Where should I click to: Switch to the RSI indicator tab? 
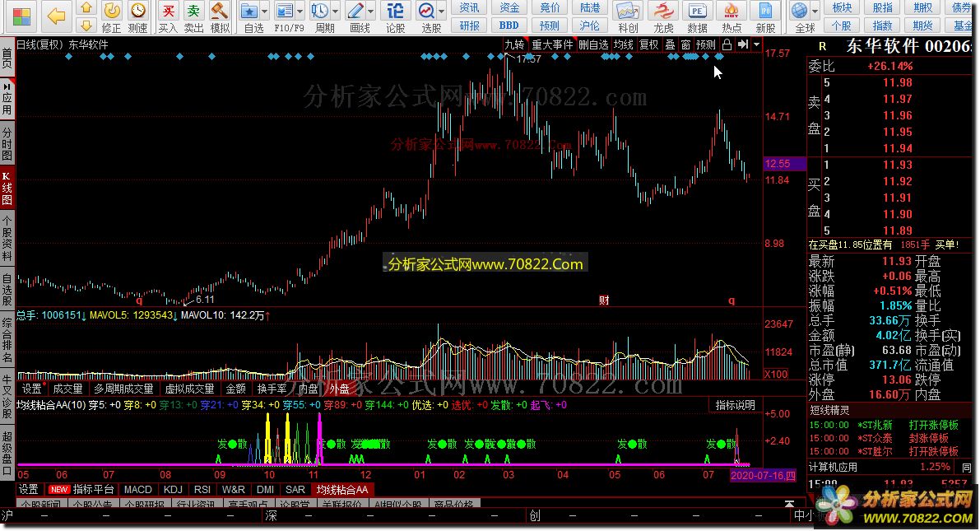click(202, 490)
